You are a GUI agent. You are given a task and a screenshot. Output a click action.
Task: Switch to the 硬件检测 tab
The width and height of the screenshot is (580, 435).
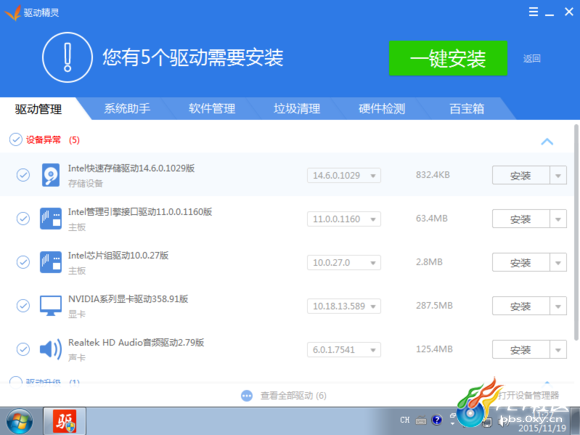[x=382, y=109]
